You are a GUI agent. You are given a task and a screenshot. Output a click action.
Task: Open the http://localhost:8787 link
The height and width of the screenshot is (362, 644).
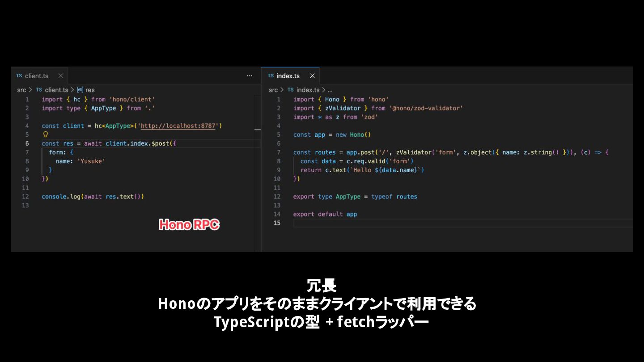pos(179,126)
